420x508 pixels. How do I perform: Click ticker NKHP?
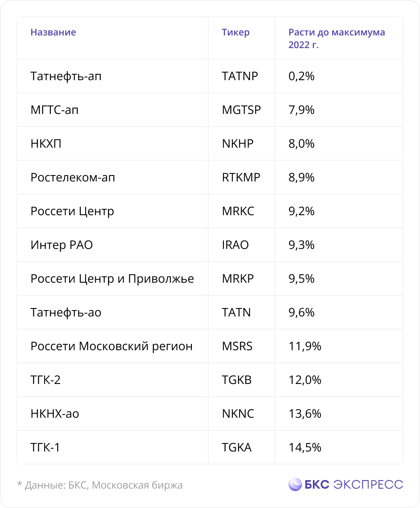(238, 143)
